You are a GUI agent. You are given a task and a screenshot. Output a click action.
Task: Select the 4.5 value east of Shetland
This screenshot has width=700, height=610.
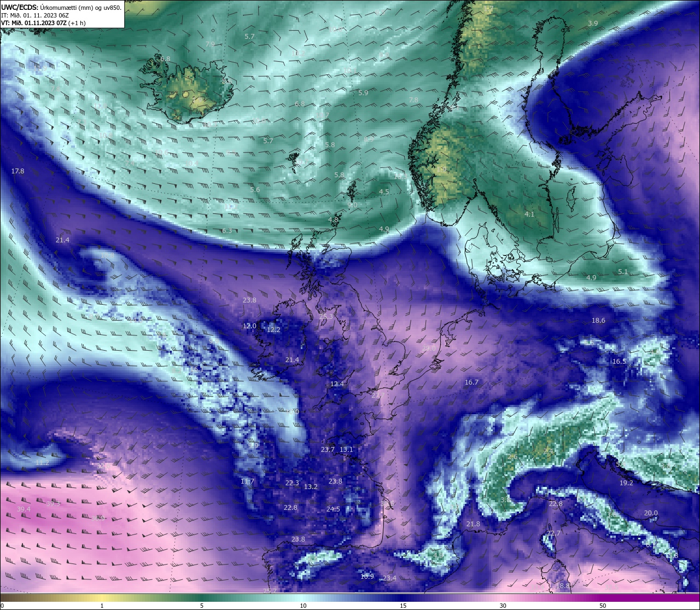384,192
